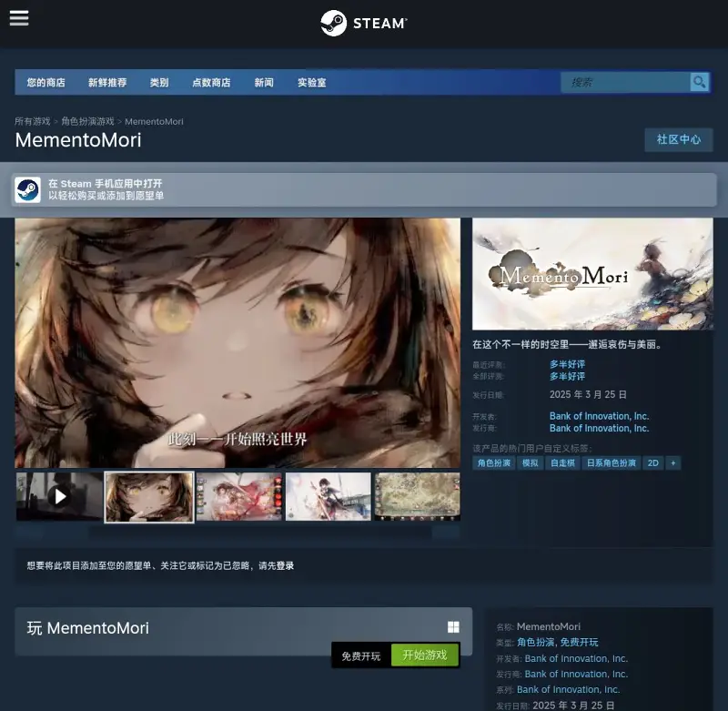Open 开发者 Bank of Innovation link in details
The width and height of the screenshot is (728, 711).
coord(576,658)
